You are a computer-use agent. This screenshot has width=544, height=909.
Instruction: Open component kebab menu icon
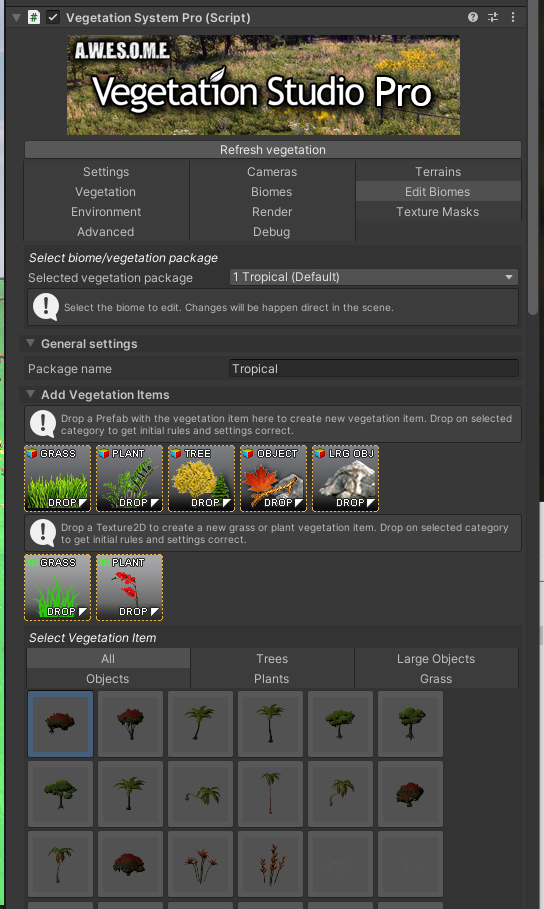coord(513,17)
